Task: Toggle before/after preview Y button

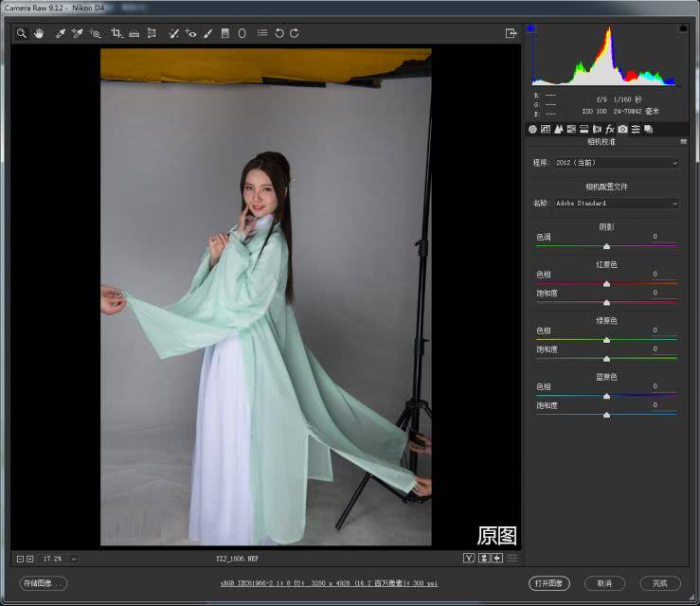Action: (x=468, y=558)
